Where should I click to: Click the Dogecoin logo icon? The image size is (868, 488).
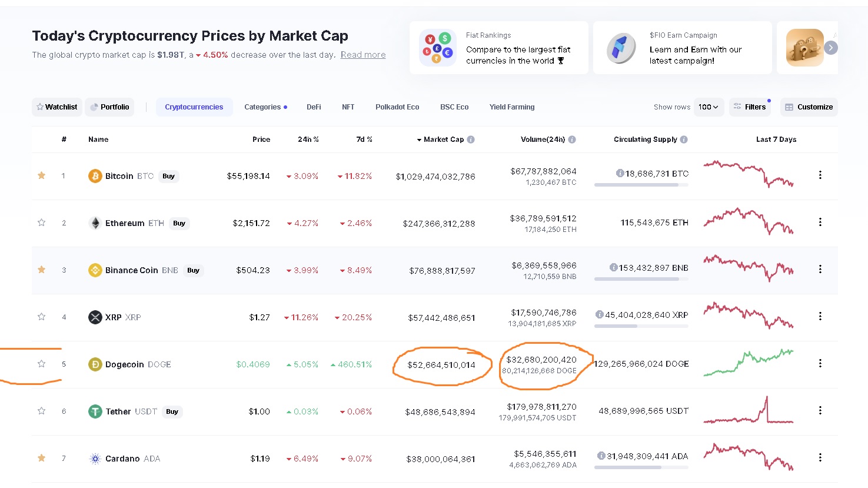pyautogui.click(x=95, y=364)
